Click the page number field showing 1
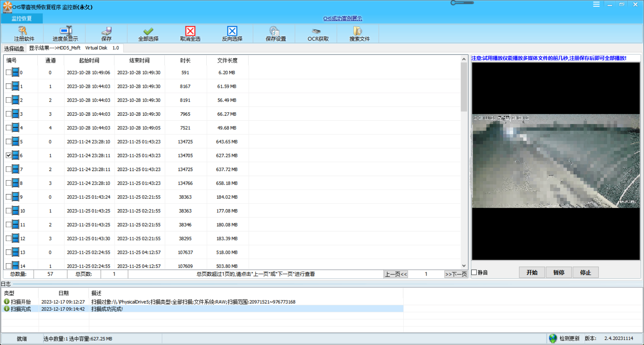 [x=426, y=274]
